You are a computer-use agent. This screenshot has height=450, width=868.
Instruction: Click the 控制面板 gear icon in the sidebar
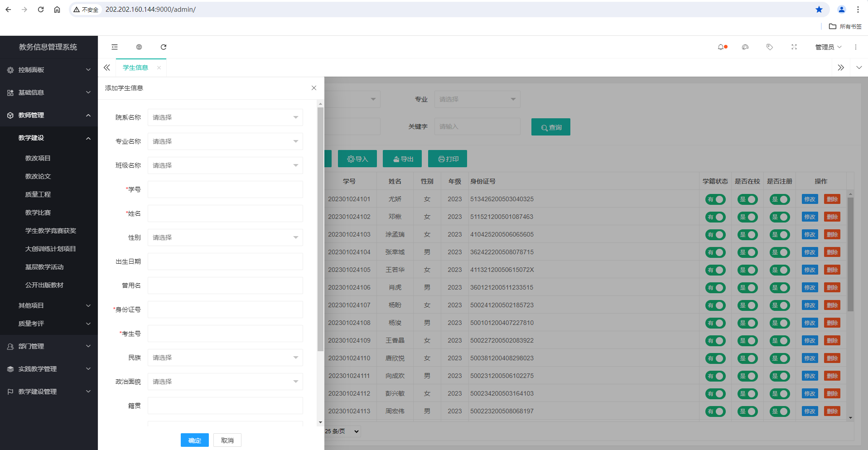pyautogui.click(x=10, y=70)
